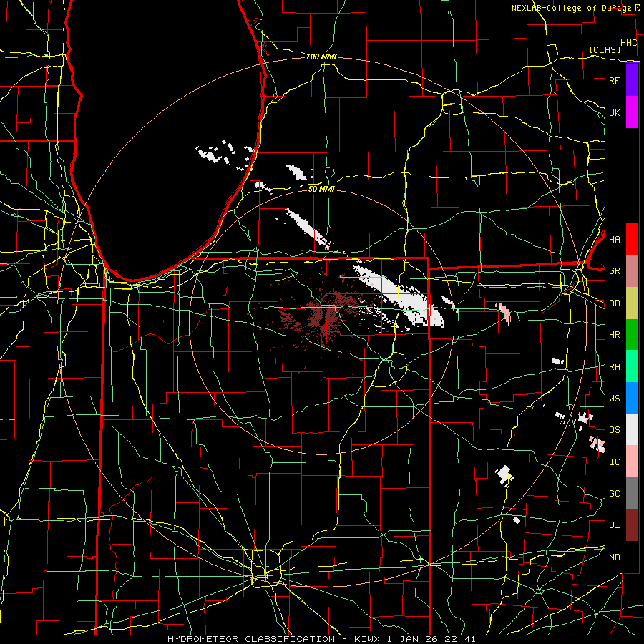
Task: Click the RA legend label
Action: point(615,366)
